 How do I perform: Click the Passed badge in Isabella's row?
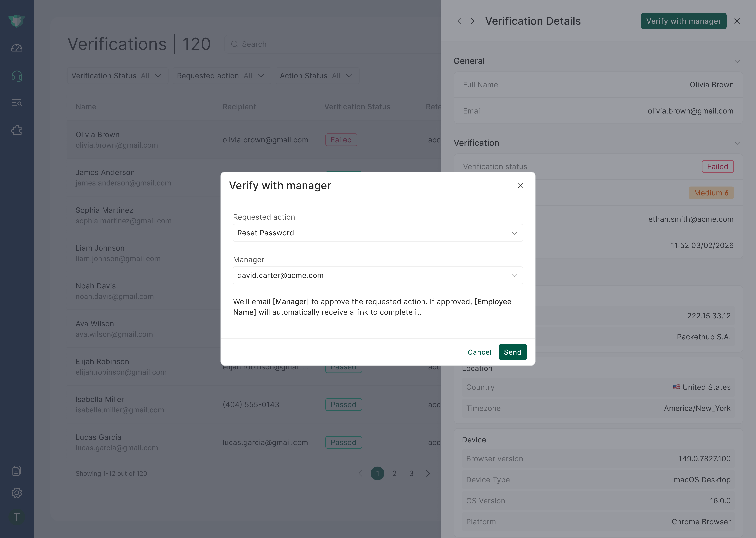(x=344, y=405)
